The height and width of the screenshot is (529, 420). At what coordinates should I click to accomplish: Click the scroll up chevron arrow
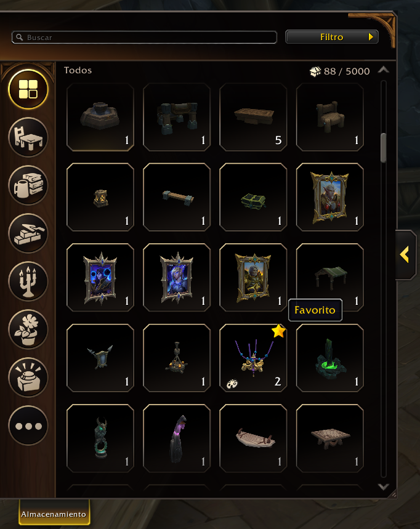pyautogui.click(x=384, y=70)
